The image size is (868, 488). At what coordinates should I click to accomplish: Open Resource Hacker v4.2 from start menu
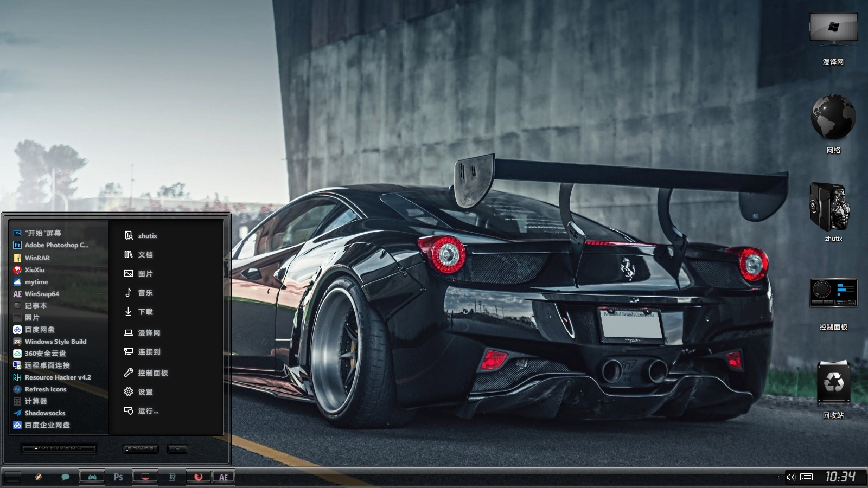58,377
